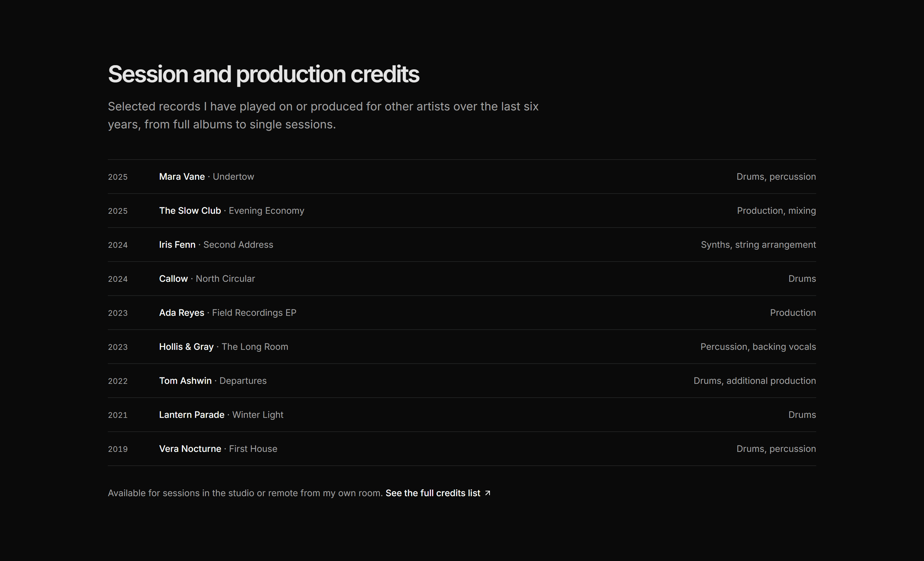Click album title 'Field Recordings EP'

254,313
